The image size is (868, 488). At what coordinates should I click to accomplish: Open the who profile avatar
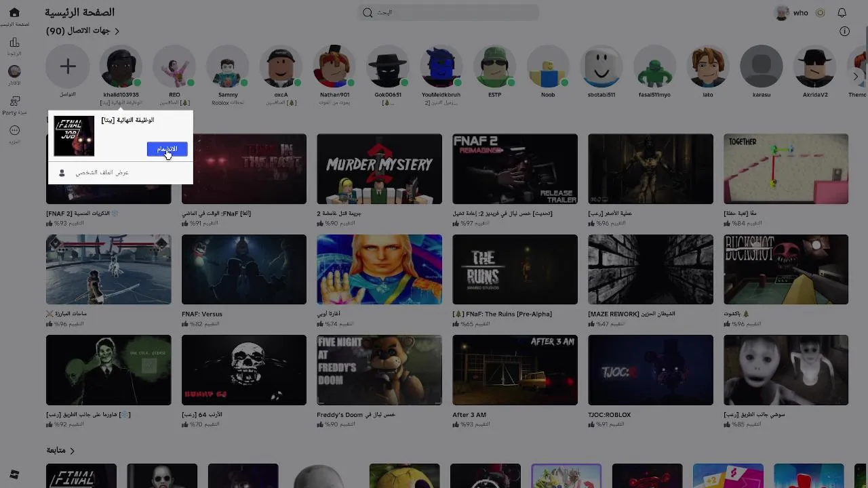[x=782, y=13]
